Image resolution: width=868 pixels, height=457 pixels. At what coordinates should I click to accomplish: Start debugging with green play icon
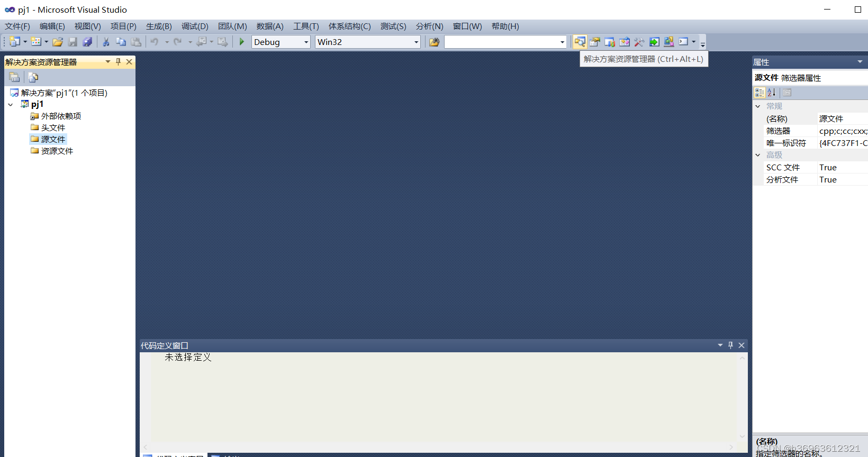(x=242, y=42)
